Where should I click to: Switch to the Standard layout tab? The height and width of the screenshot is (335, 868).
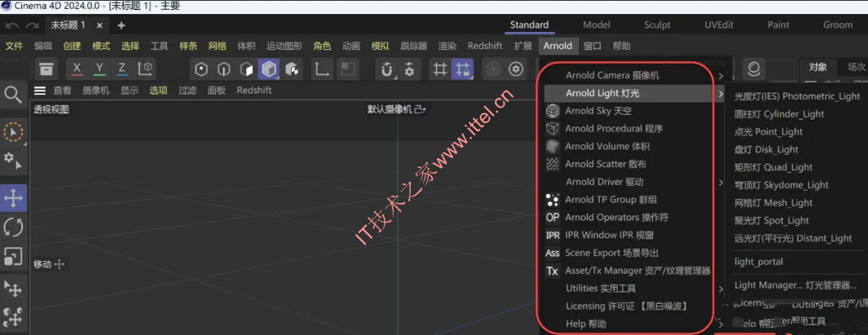point(529,25)
